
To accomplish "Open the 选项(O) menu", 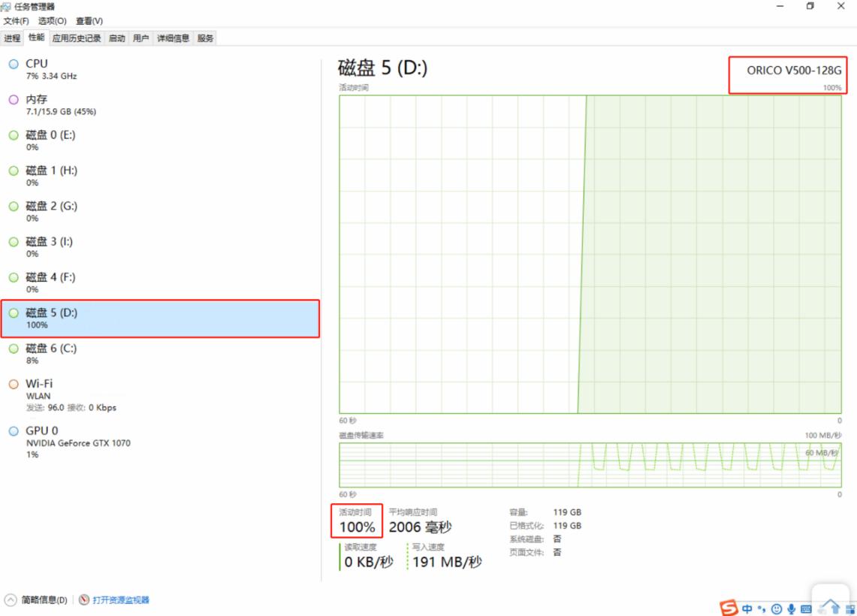I will [x=50, y=21].
